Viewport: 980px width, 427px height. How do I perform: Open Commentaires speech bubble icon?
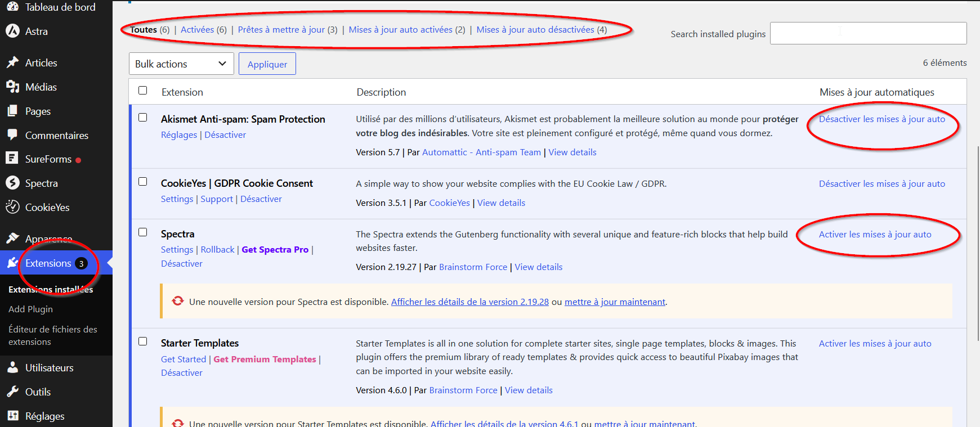(x=12, y=135)
